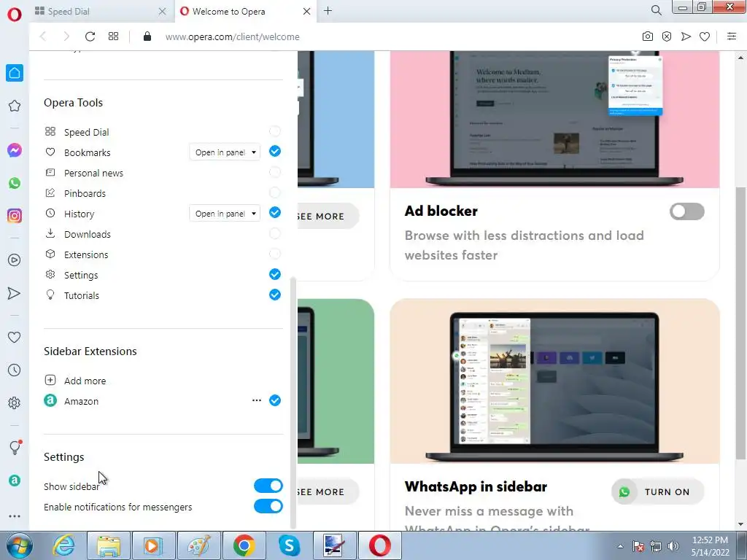The height and width of the screenshot is (560, 747).
Task: Click the site security lock icon
Action: pos(147,36)
